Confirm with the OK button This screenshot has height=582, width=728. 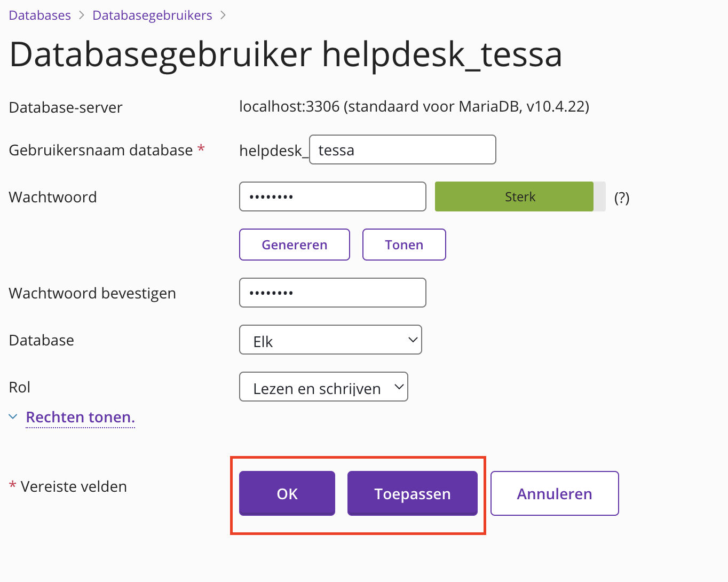click(x=287, y=494)
